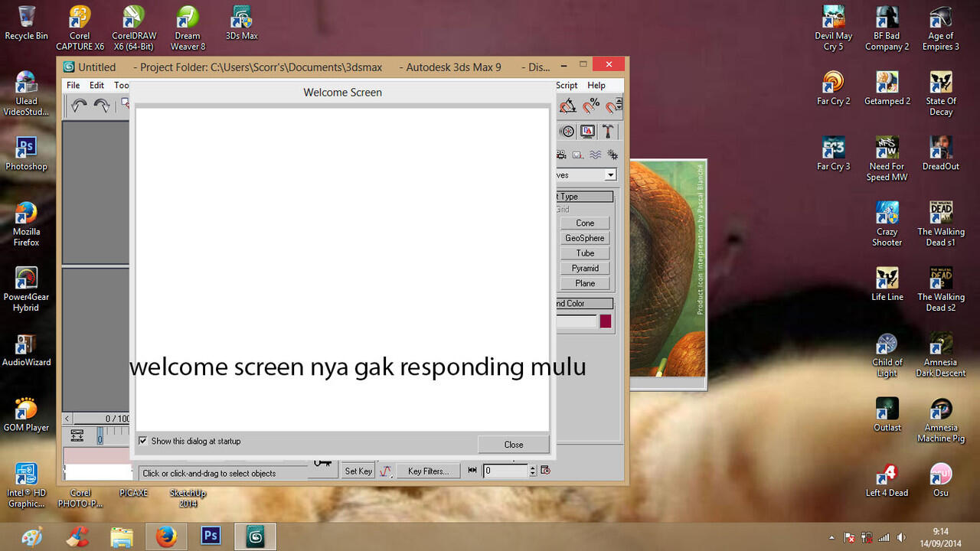Open the Utilities panel hammer icon
Screen dimensions: 980x551
608,131
